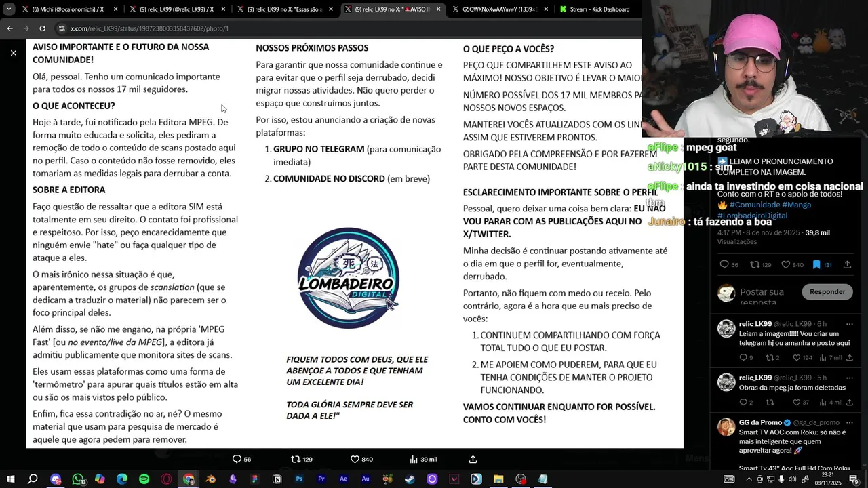Open the #LombadeiroDigital hashtag link
The height and width of the screenshot is (488, 868).
point(752,216)
